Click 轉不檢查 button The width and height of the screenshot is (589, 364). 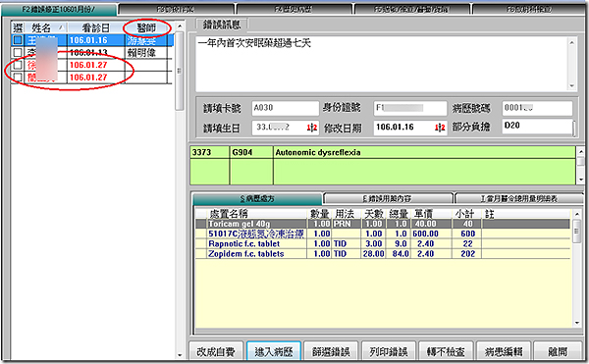tap(446, 351)
